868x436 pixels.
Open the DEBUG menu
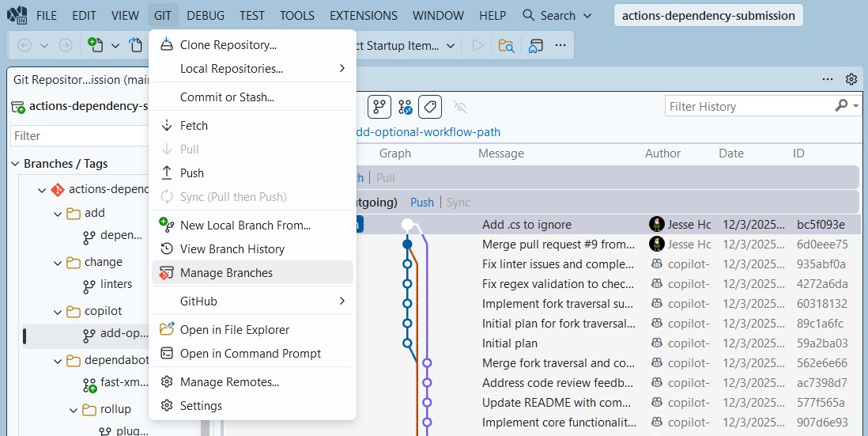[206, 16]
